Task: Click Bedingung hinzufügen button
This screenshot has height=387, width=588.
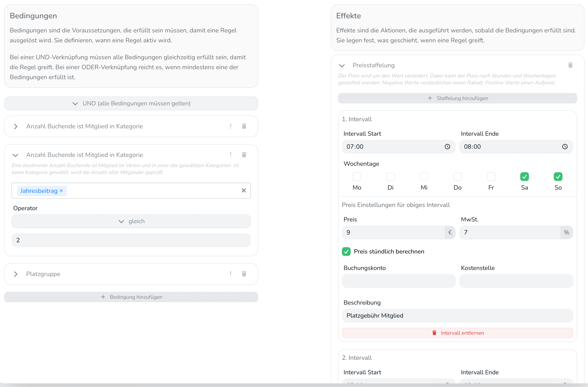Action: pos(131,297)
